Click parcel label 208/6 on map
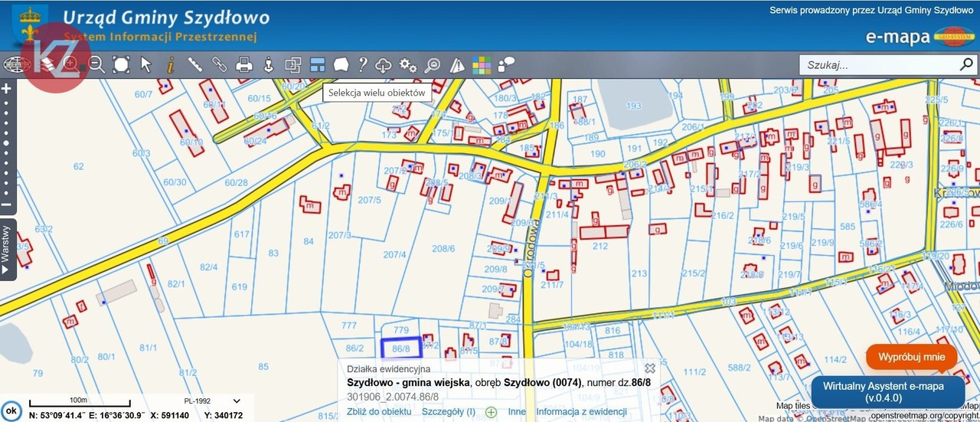The image size is (980, 422). (x=443, y=249)
